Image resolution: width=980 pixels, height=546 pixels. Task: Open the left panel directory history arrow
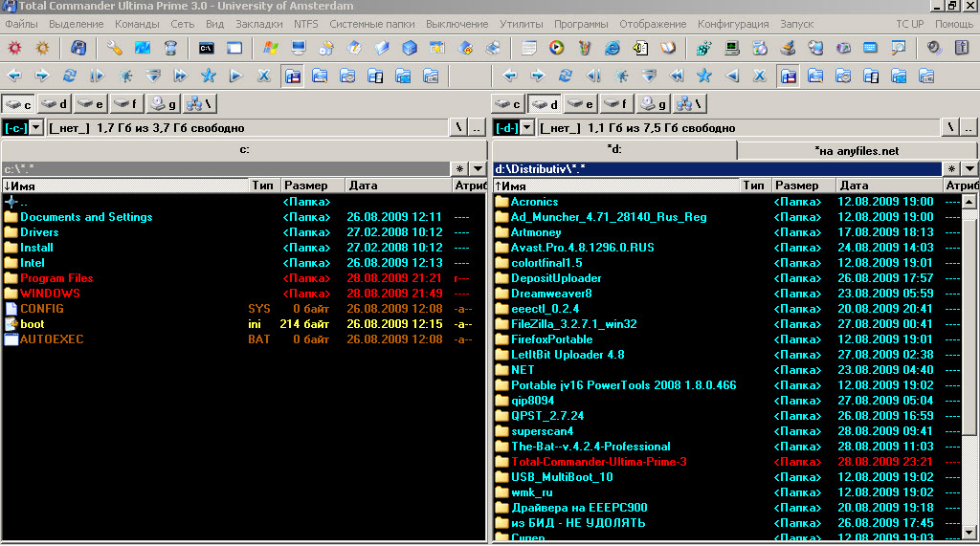(479, 168)
